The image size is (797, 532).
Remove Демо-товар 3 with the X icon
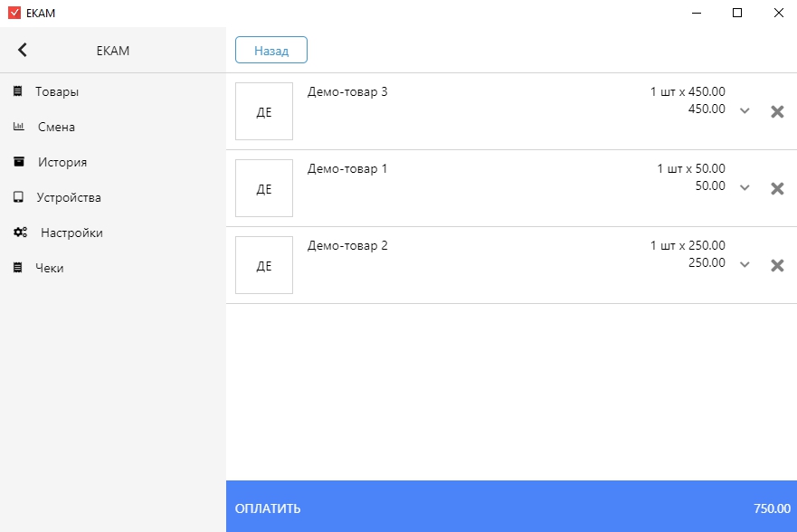[777, 111]
